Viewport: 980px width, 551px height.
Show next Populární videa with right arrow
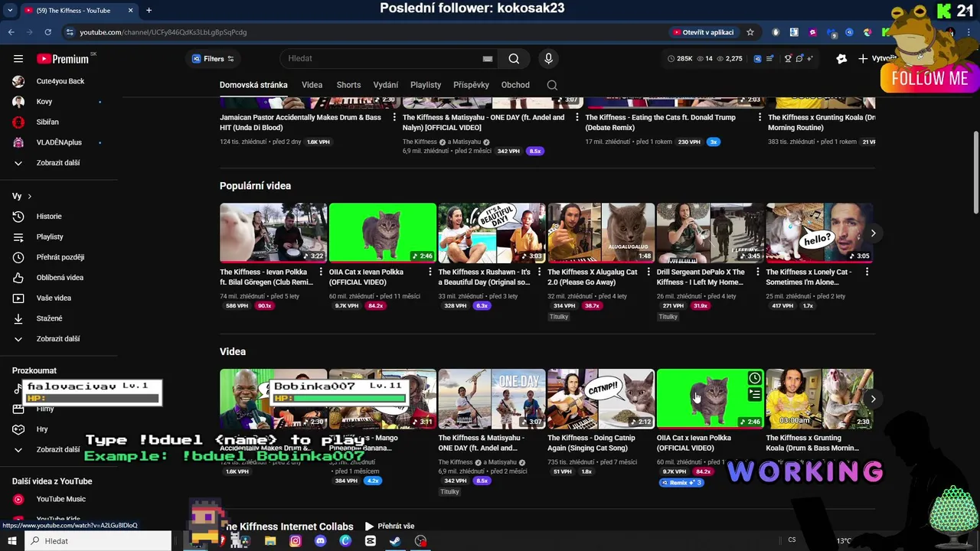coord(873,233)
